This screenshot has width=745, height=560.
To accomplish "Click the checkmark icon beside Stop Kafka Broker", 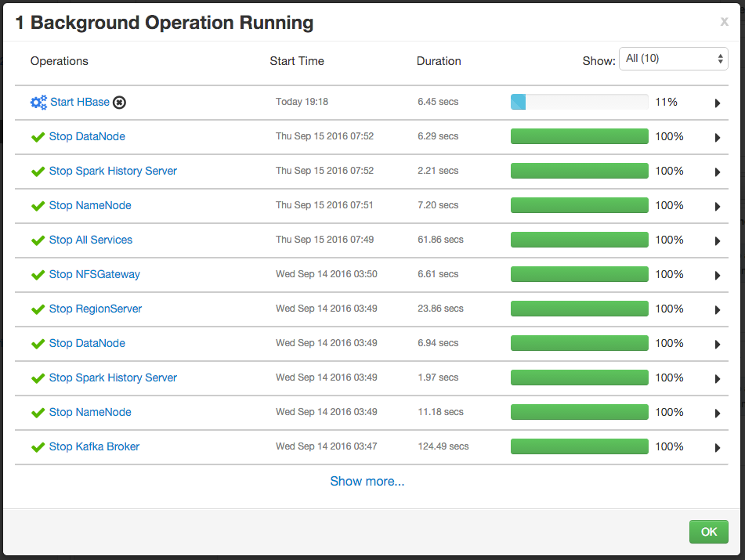I will 38,447.
